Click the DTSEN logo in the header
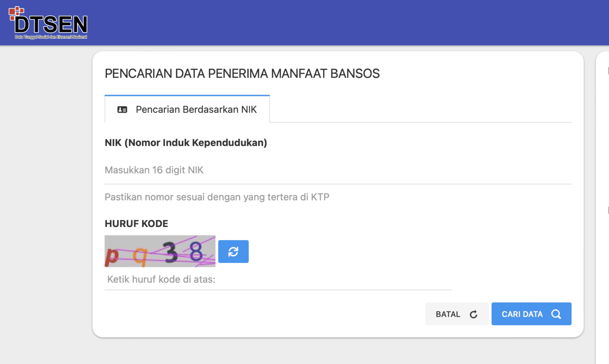 click(48, 23)
